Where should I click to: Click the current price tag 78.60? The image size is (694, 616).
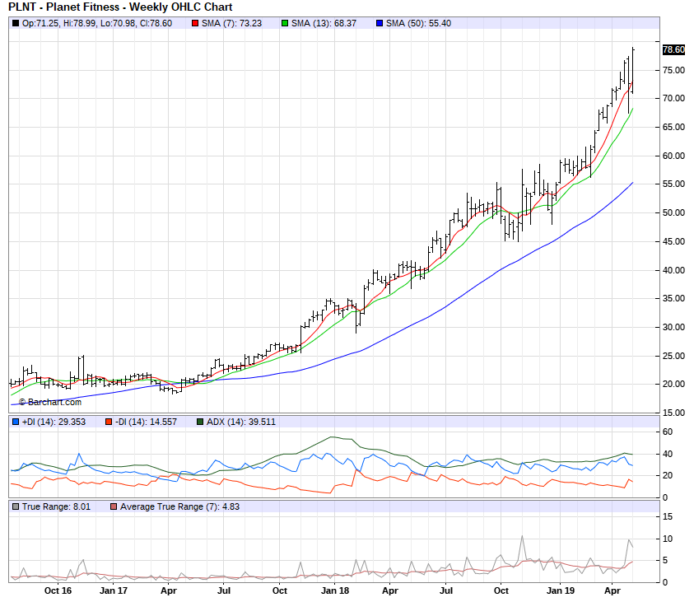point(673,49)
